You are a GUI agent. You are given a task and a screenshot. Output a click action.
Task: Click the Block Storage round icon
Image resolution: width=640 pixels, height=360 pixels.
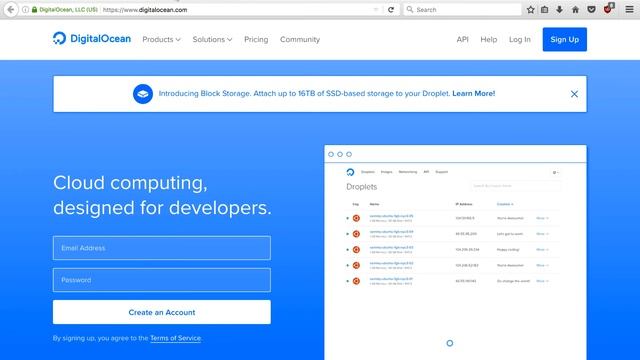pyautogui.click(x=143, y=94)
